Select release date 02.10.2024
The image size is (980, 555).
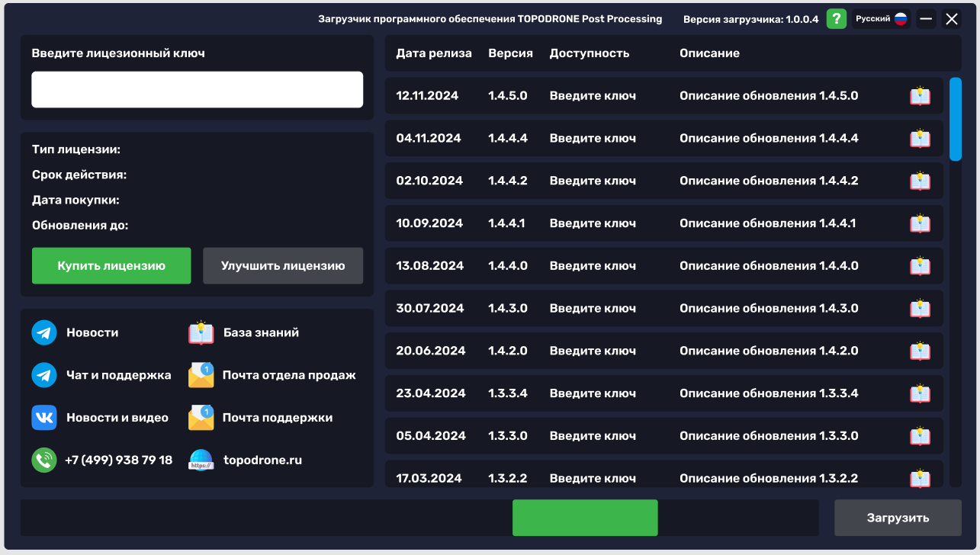tap(429, 181)
